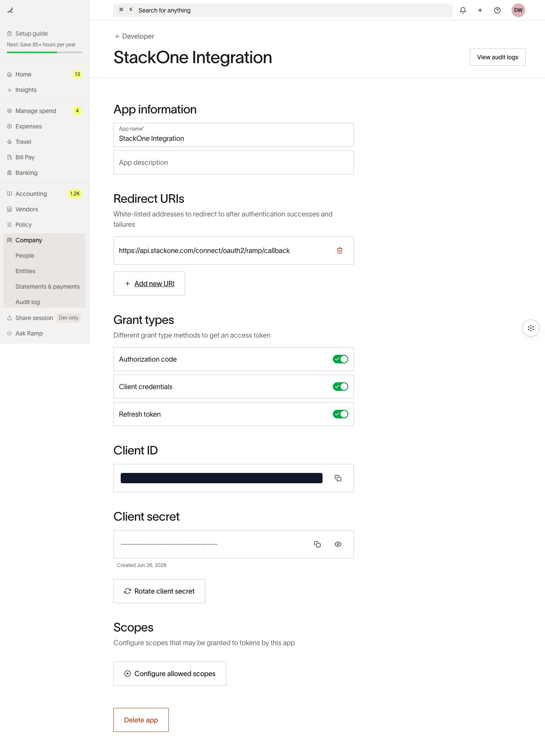This screenshot has height=756, width=545.
Task: Open the DW user avatar menu
Action: 518,10
